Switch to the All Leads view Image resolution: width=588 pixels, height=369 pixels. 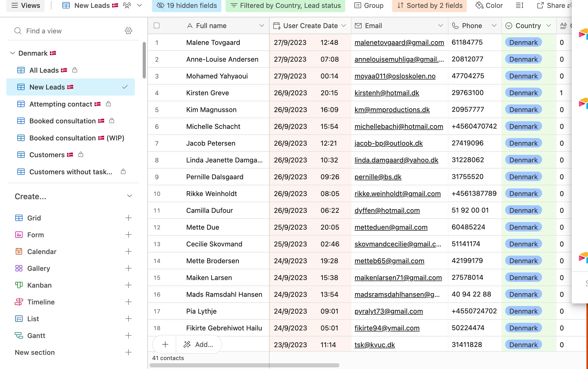(44, 70)
